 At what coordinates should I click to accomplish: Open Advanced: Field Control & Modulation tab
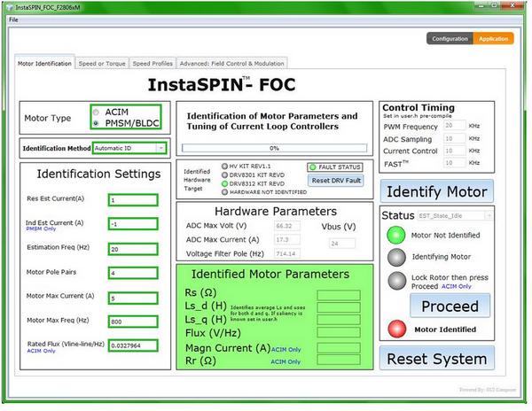[231, 64]
